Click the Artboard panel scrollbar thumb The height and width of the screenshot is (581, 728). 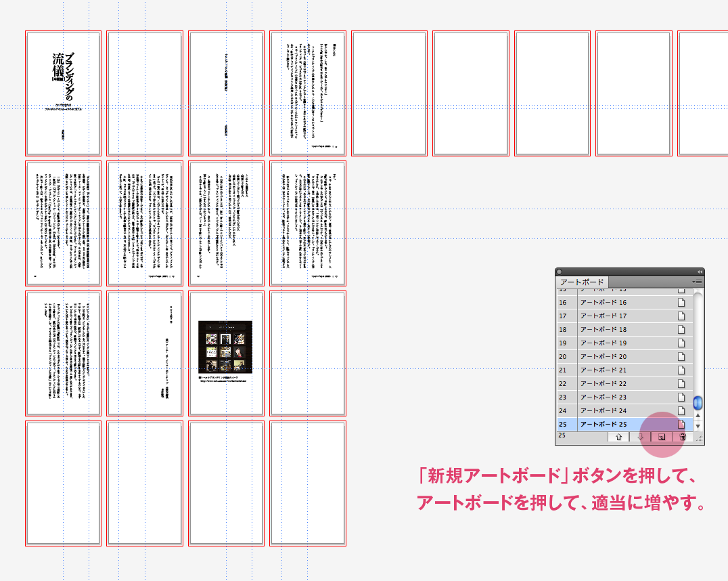click(698, 402)
